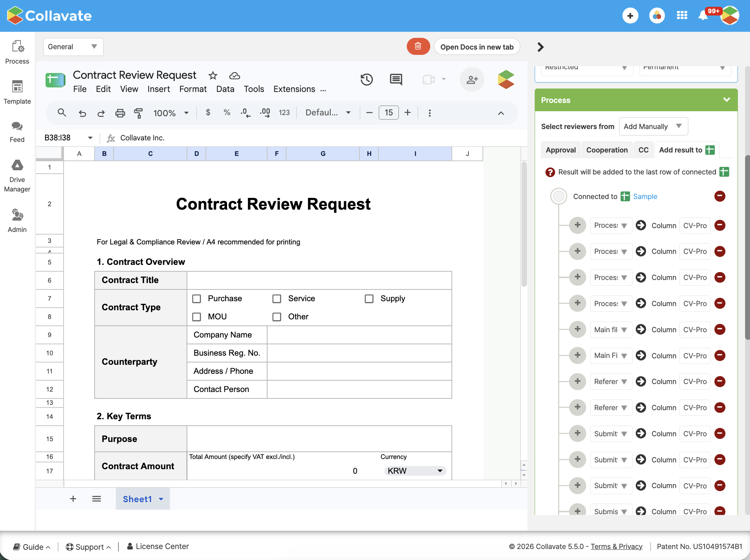Check the Purchase checkbox
Image resolution: width=750 pixels, height=560 pixels.
196,299
